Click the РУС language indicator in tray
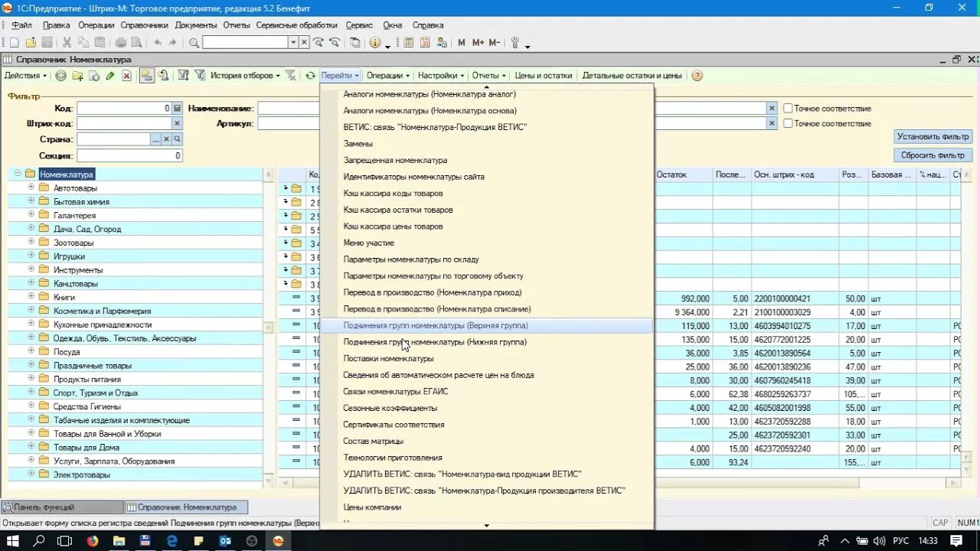Viewport: 980px width, 551px height. [x=900, y=542]
